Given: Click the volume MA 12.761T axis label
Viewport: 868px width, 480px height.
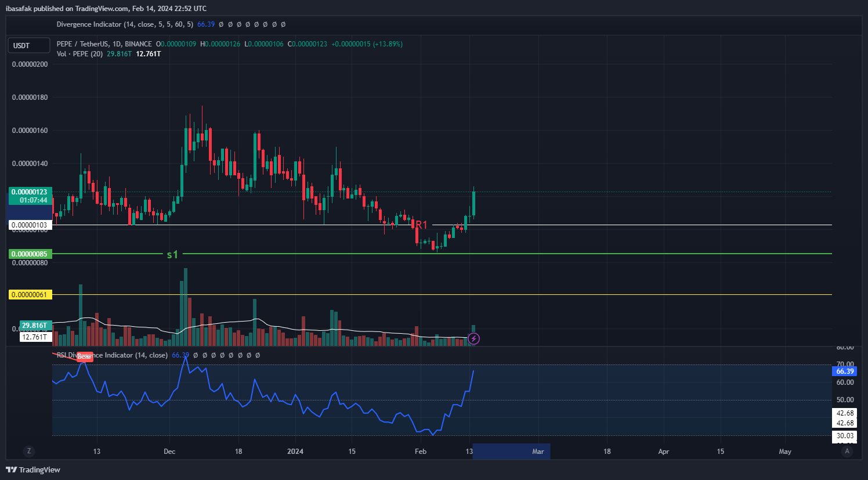Looking at the screenshot, I should click(35, 337).
